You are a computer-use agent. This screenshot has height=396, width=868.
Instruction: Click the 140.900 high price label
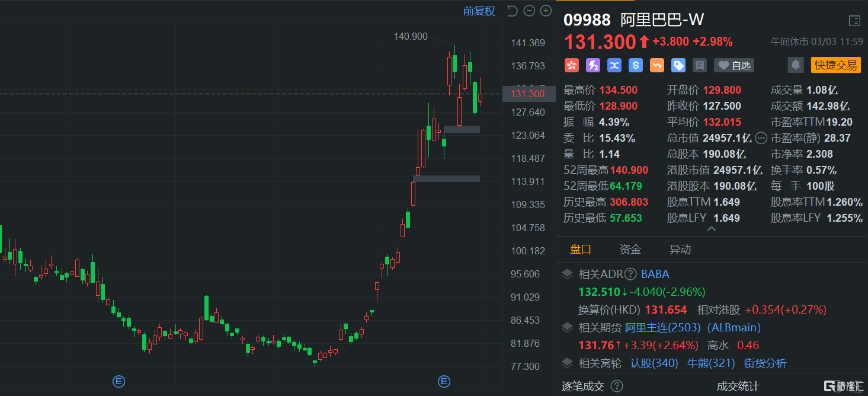[411, 37]
